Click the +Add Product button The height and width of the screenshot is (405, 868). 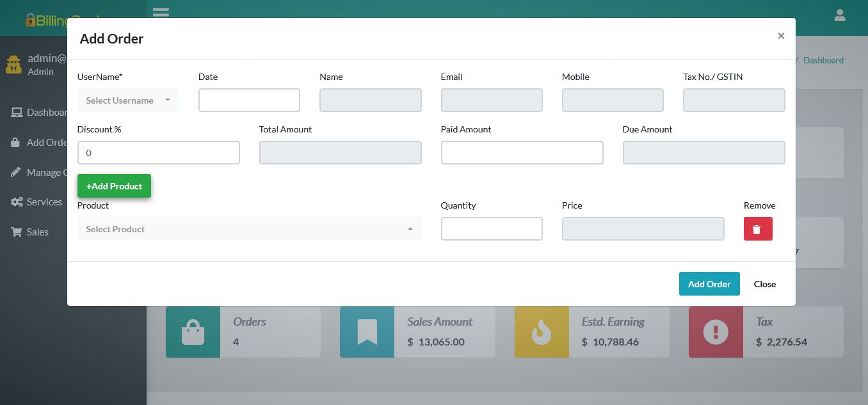(114, 186)
